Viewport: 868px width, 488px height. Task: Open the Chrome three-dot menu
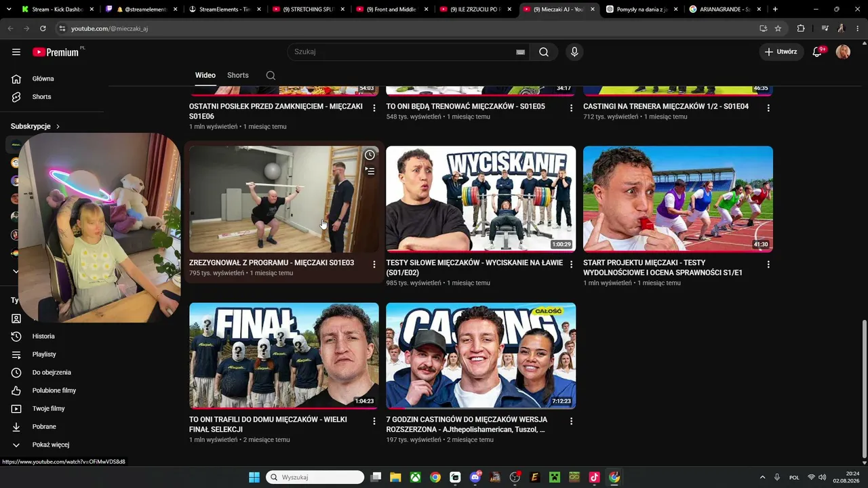tap(857, 28)
